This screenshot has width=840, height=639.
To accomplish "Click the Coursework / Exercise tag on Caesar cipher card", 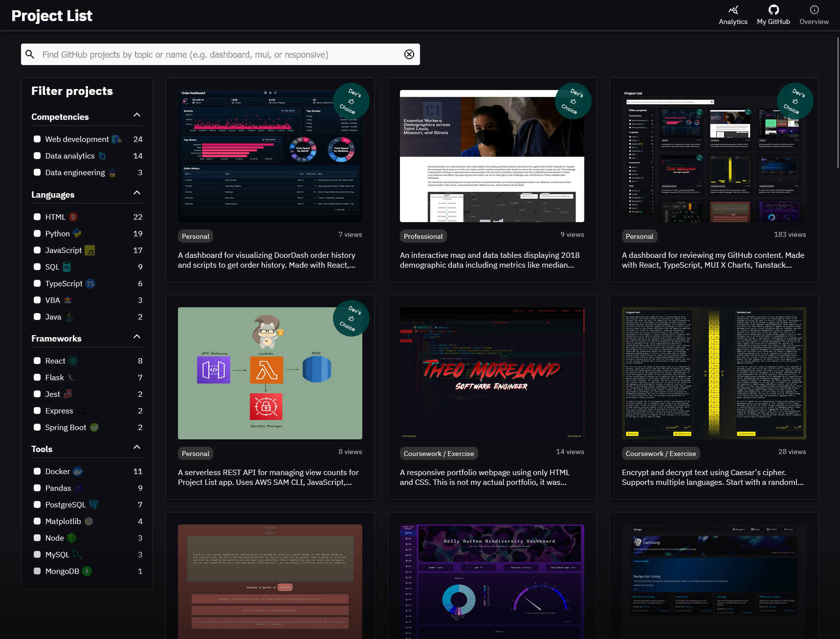I will click(x=660, y=454).
